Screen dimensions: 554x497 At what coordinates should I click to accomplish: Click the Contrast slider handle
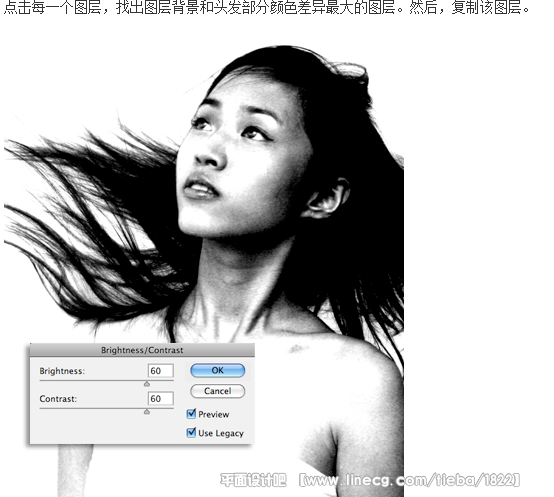tap(147, 412)
